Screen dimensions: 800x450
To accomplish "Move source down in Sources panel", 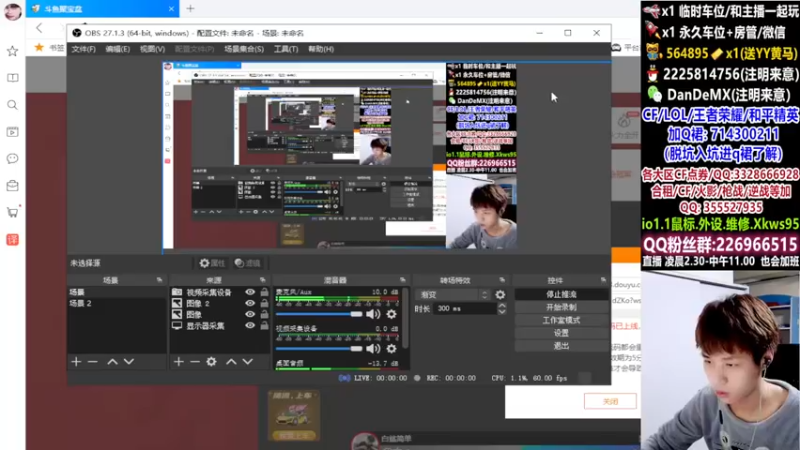I will point(247,361).
